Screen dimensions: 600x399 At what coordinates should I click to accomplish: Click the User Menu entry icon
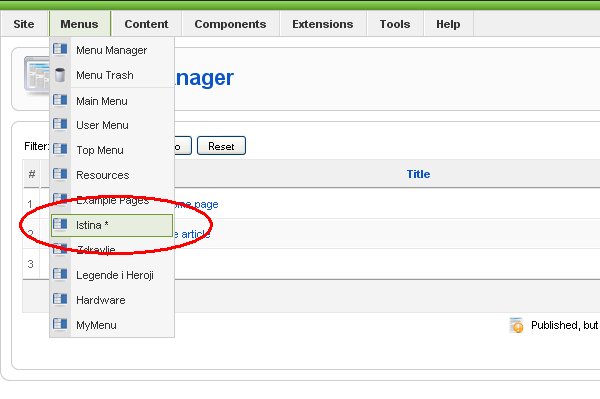(60, 124)
